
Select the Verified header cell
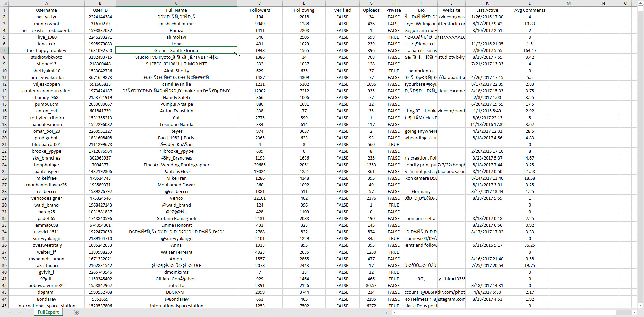[x=342, y=10]
